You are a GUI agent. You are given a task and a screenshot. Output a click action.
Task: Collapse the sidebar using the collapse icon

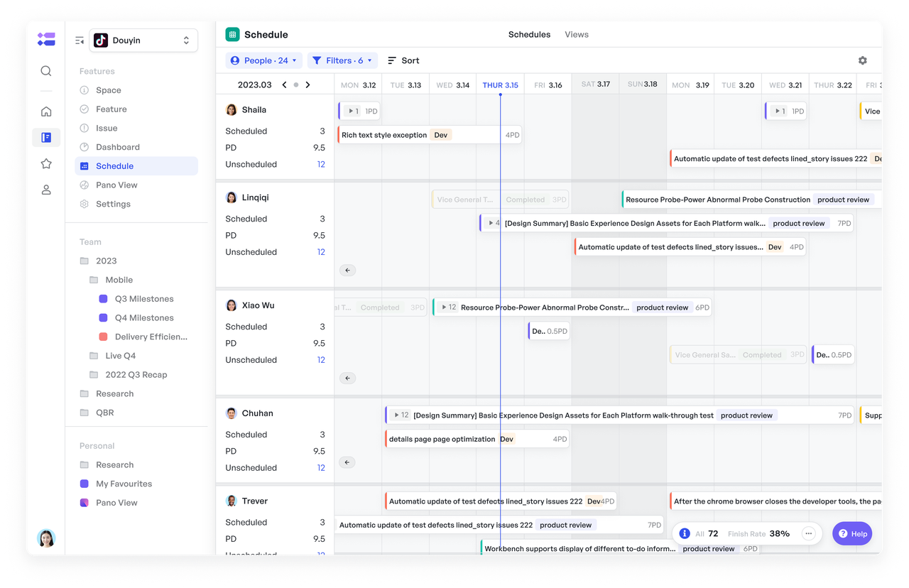point(79,40)
